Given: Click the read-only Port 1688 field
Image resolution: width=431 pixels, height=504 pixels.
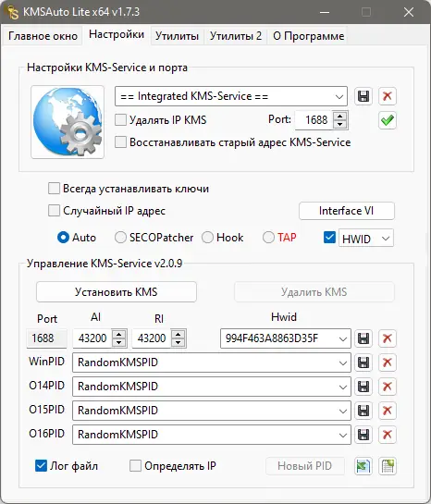Looking at the screenshot, I should point(46,338).
